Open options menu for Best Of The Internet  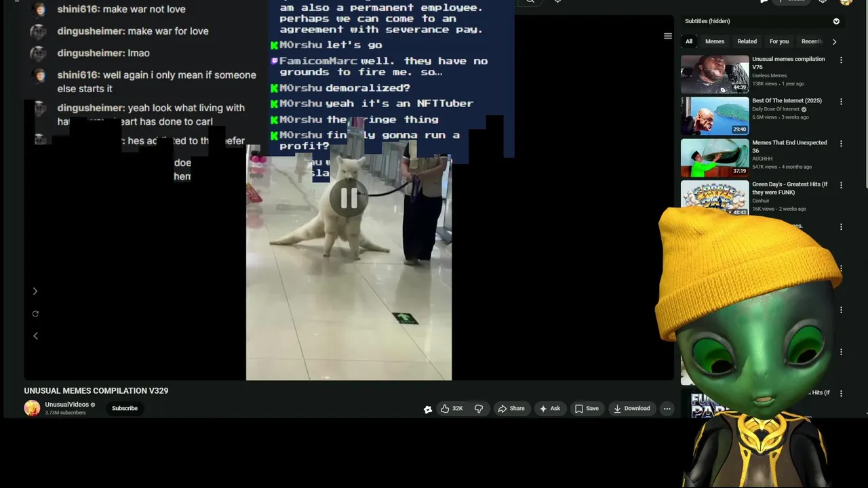click(x=842, y=102)
